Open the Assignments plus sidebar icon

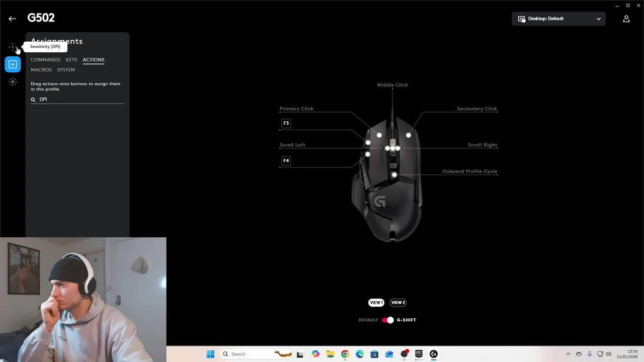click(13, 64)
